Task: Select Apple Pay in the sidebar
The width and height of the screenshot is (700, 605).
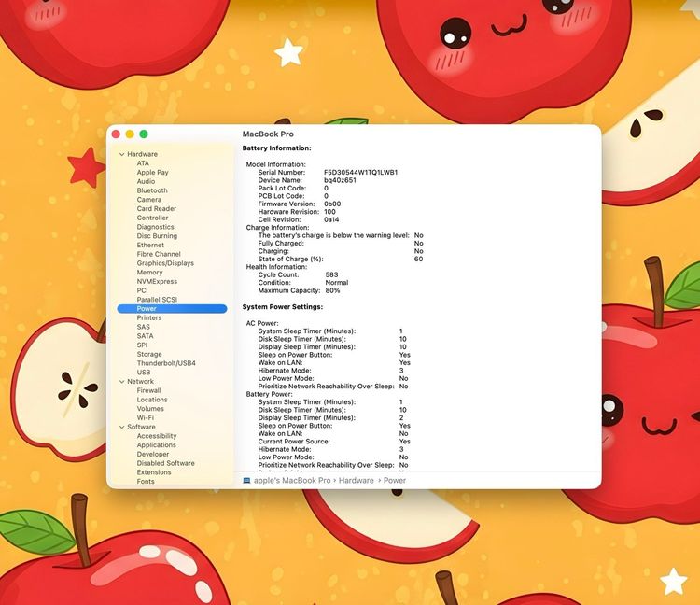Action: [x=153, y=173]
